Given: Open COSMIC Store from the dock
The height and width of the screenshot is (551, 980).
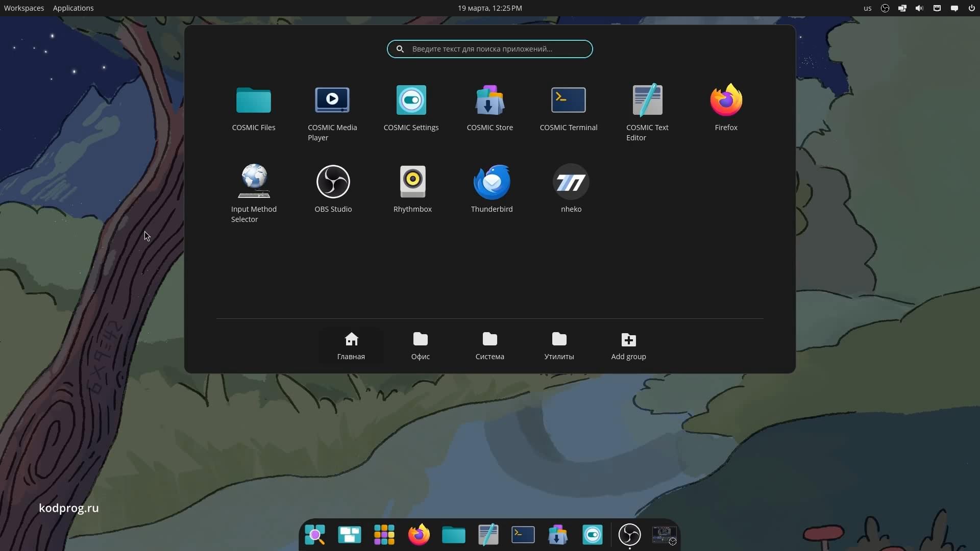Looking at the screenshot, I should click(x=558, y=535).
